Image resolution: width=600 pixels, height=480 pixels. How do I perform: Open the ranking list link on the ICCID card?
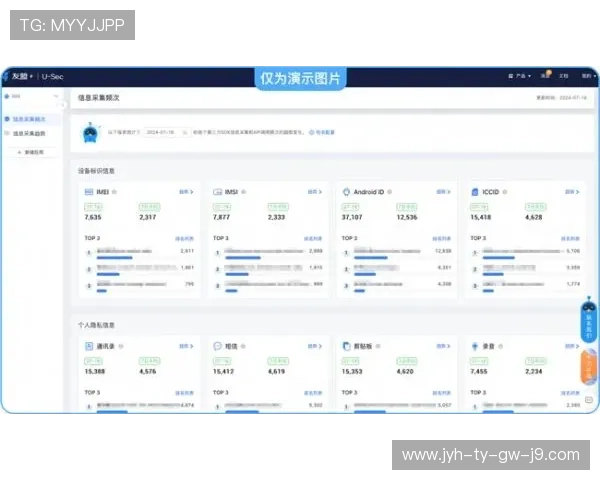pyautogui.click(x=570, y=238)
